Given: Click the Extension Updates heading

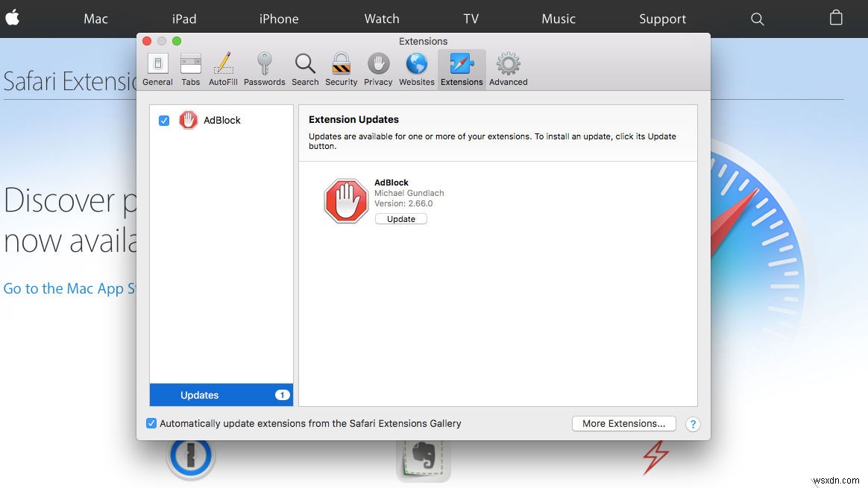Looking at the screenshot, I should [x=353, y=119].
